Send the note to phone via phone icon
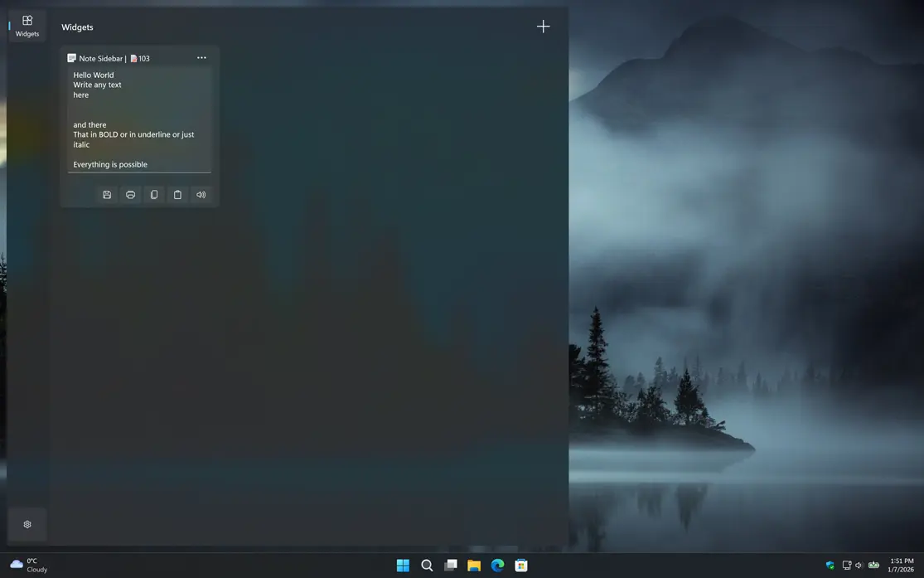Viewport: 924px width, 578px height. pyautogui.click(x=154, y=194)
